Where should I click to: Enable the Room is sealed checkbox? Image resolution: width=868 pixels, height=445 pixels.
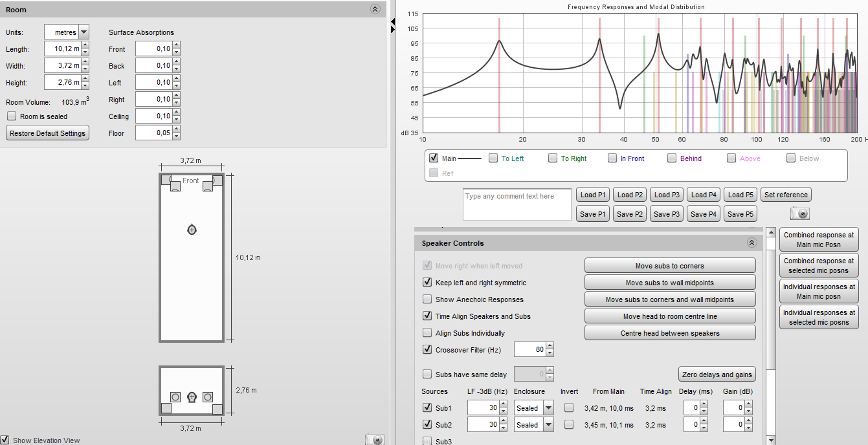12,116
